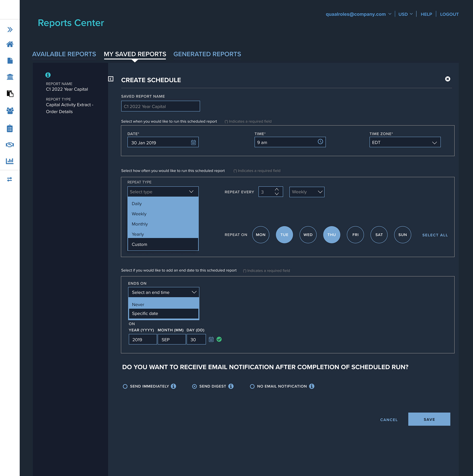The image size is (473, 476).
Task: Open the Home icon in sidebar
Action: tap(10, 44)
